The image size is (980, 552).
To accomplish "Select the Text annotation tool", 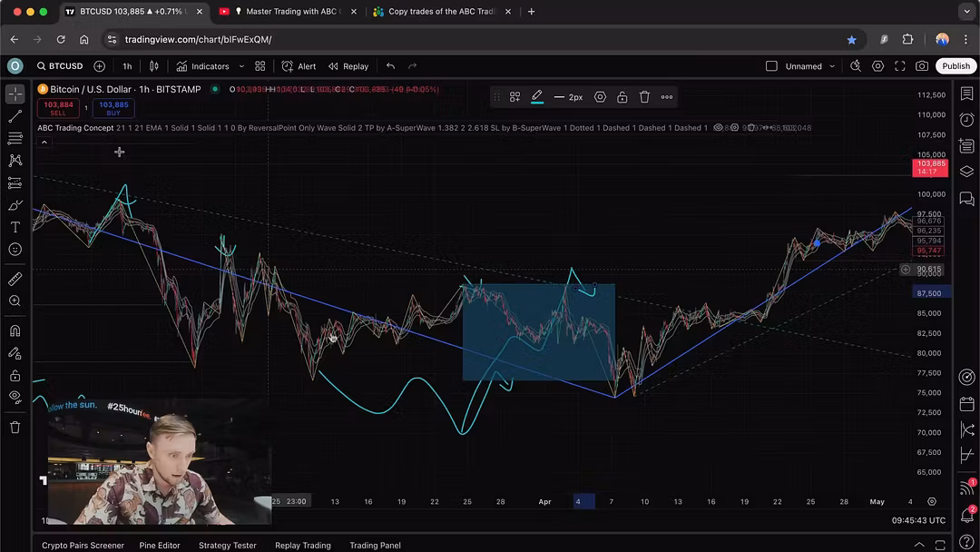I will tap(15, 227).
